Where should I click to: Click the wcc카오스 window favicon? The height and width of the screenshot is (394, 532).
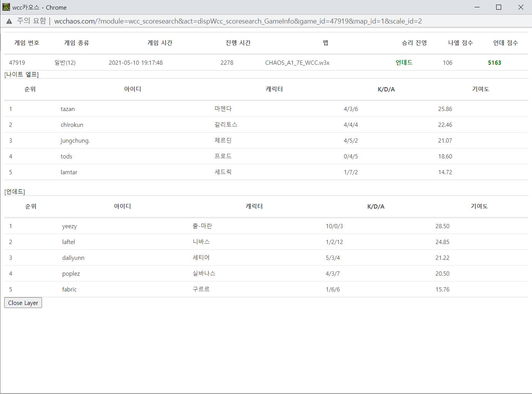[6, 7]
